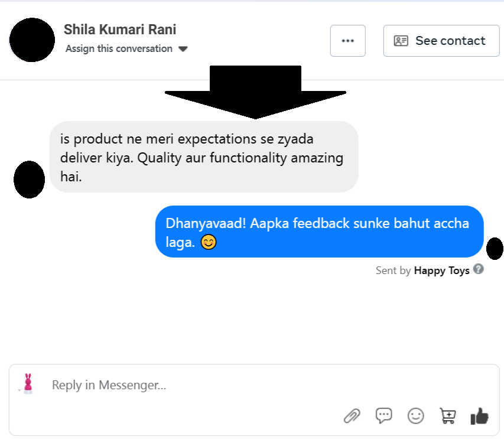The image size is (504, 443).
Task: Open saved replies speech bubble icon
Action: click(x=384, y=416)
